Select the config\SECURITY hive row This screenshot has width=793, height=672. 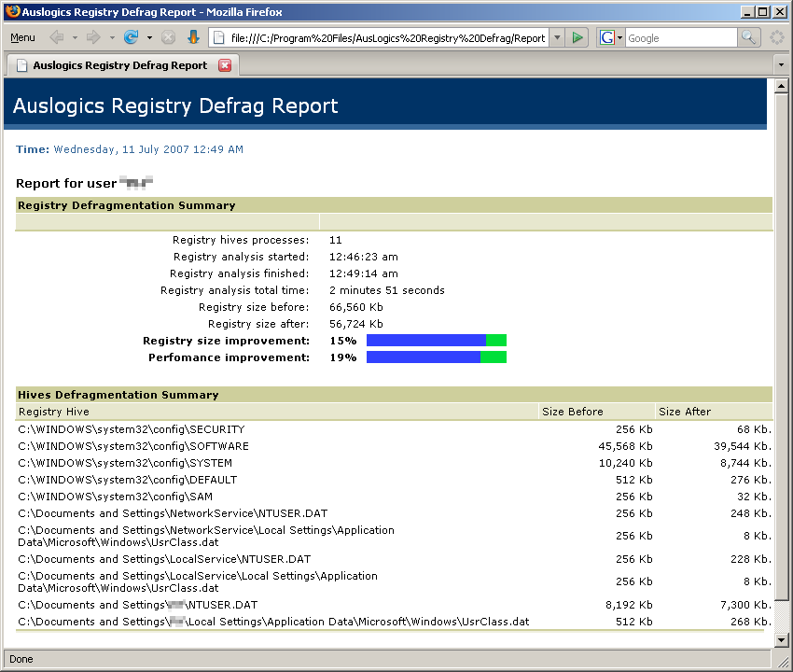tap(394, 429)
